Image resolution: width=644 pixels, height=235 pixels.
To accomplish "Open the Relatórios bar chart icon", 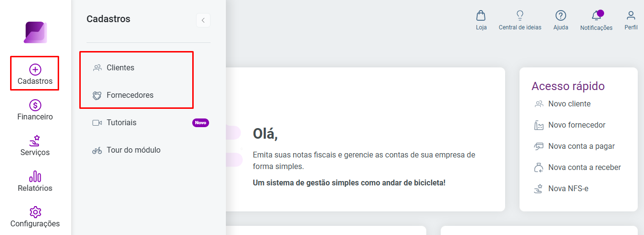I will click(x=35, y=176).
